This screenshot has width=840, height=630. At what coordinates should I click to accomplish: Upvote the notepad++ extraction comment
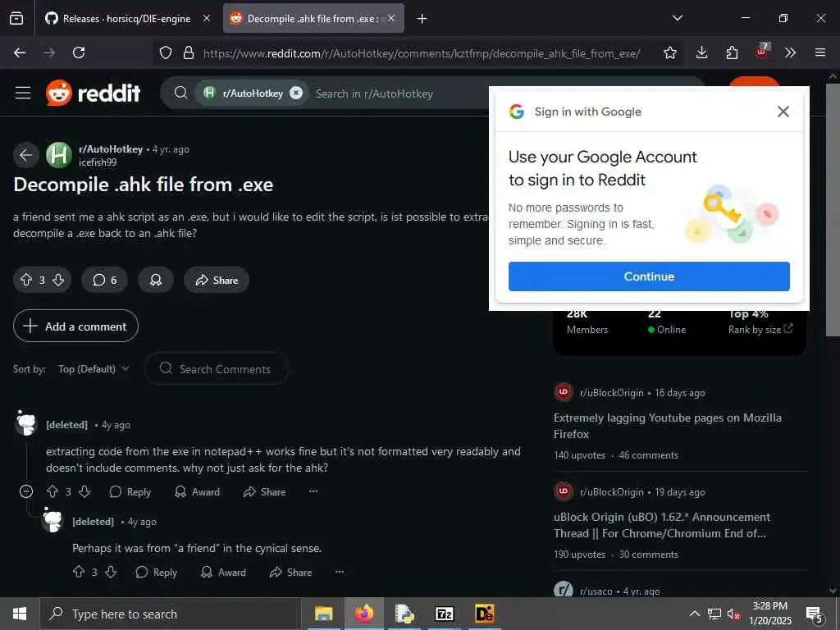[x=52, y=491]
